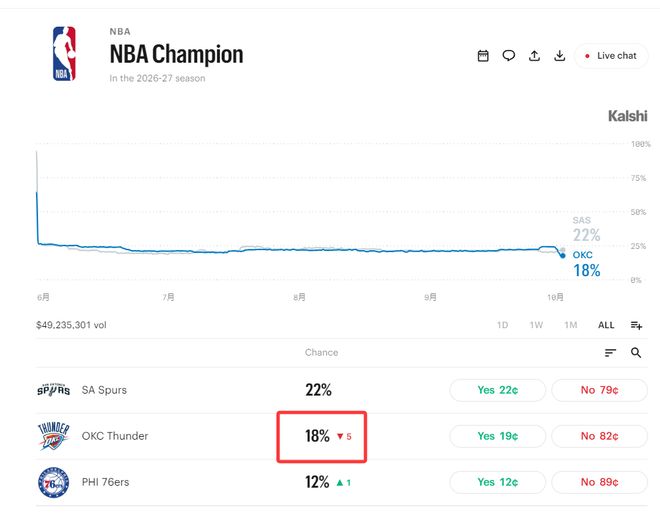Click the download icon
This screenshot has height=515, width=660.
559,56
